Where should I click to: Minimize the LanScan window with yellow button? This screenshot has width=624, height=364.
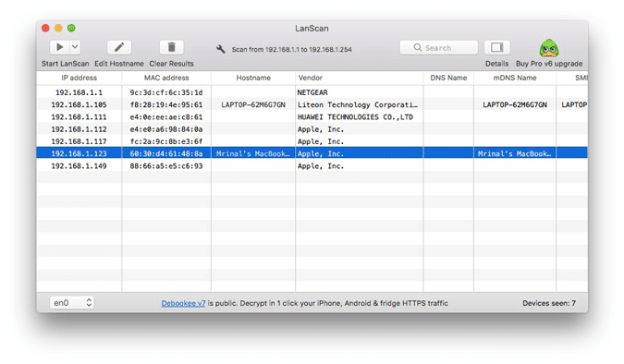(58, 28)
